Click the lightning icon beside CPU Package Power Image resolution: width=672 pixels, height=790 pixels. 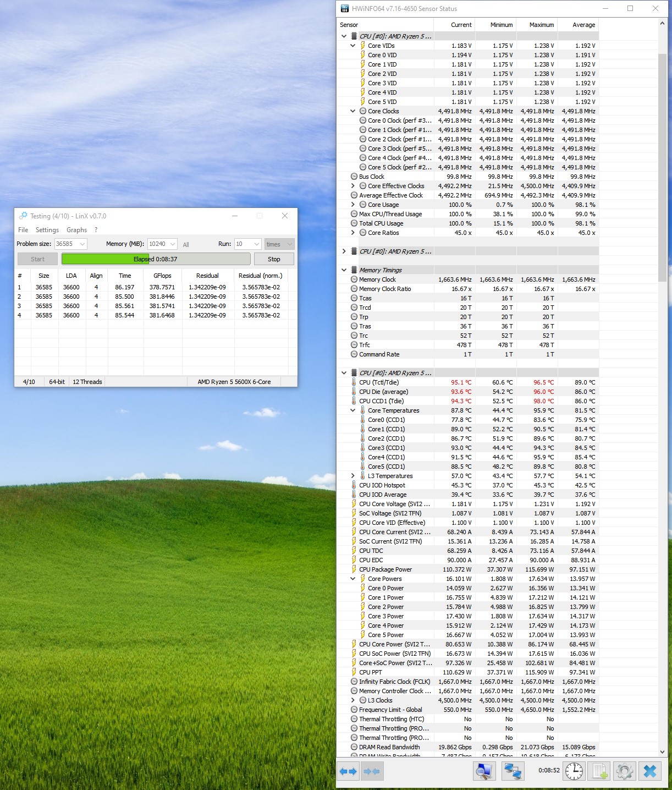click(x=354, y=569)
